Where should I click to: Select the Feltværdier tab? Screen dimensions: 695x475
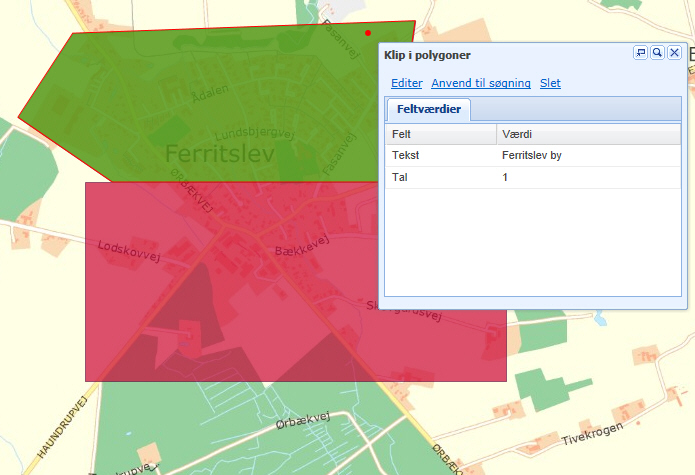click(x=429, y=109)
